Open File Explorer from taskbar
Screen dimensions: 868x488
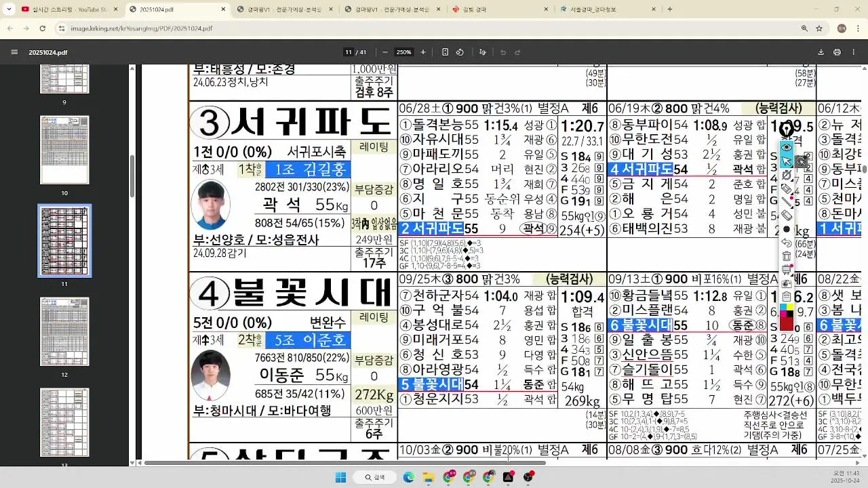point(429,477)
